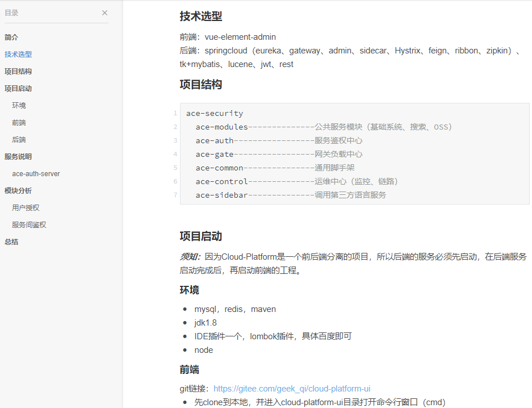Click the jdk1.8 bullet item
The width and height of the screenshot is (532, 408).
coord(206,323)
